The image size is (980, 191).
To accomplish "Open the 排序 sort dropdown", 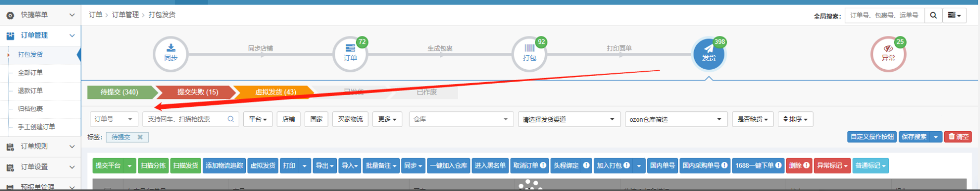I will pyautogui.click(x=795, y=119).
